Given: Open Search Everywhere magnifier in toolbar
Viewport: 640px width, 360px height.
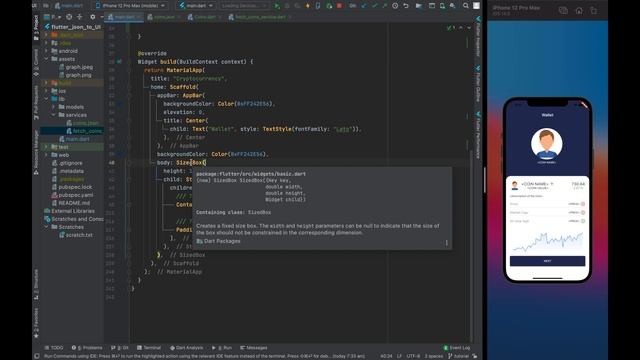Looking at the screenshot, I should pos(466,6).
